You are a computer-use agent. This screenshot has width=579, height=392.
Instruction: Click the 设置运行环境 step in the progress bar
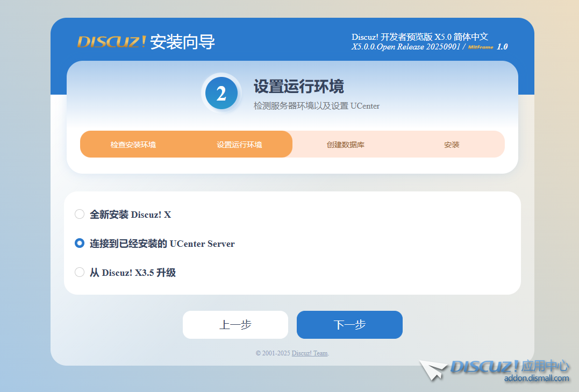[x=239, y=145]
